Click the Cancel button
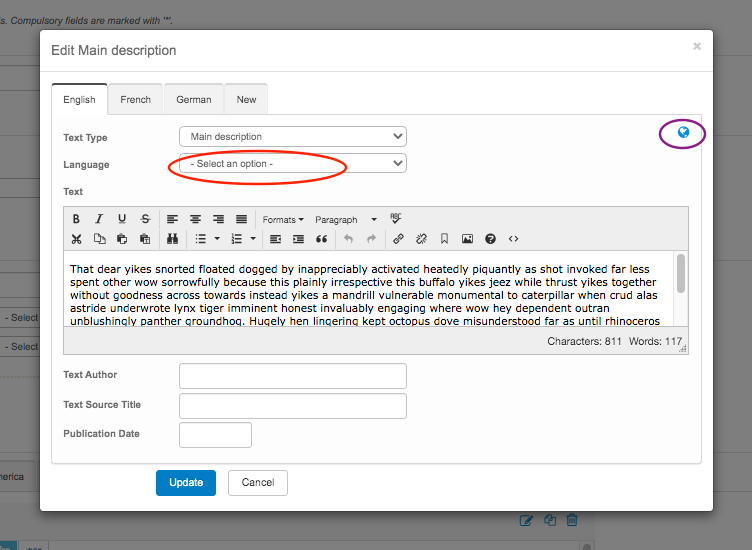Image resolution: width=752 pixels, height=550 pixels. click(257, 482)
